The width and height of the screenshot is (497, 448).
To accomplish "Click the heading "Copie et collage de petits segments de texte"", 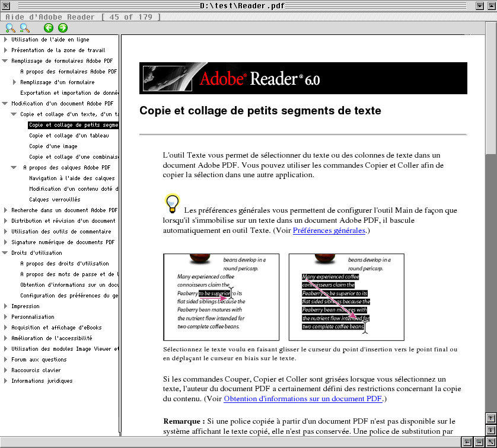I will pyautogui.click(x=260, y=110).
